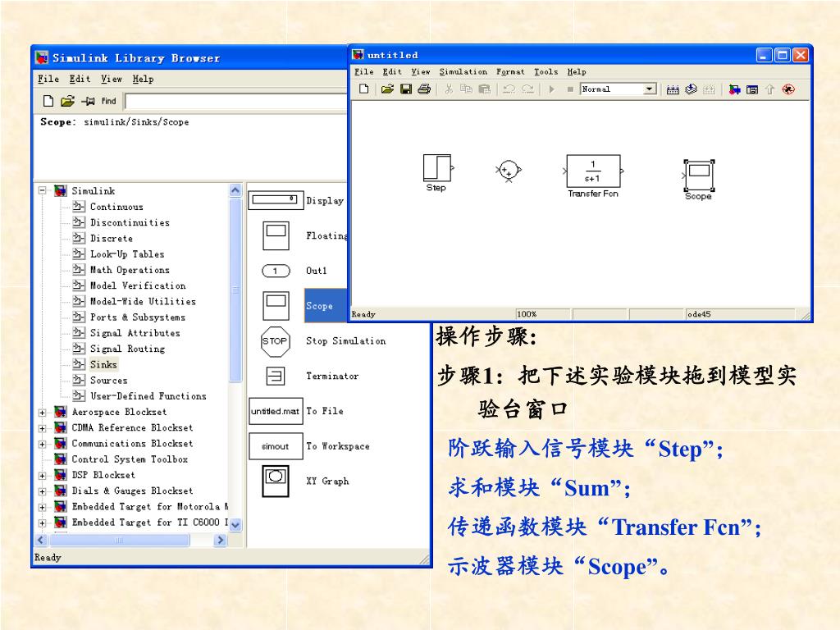The image size is (840, 630).
Task: Select Math Operations library in the tree
Action: pyautogui.click(x=130, y=270)
